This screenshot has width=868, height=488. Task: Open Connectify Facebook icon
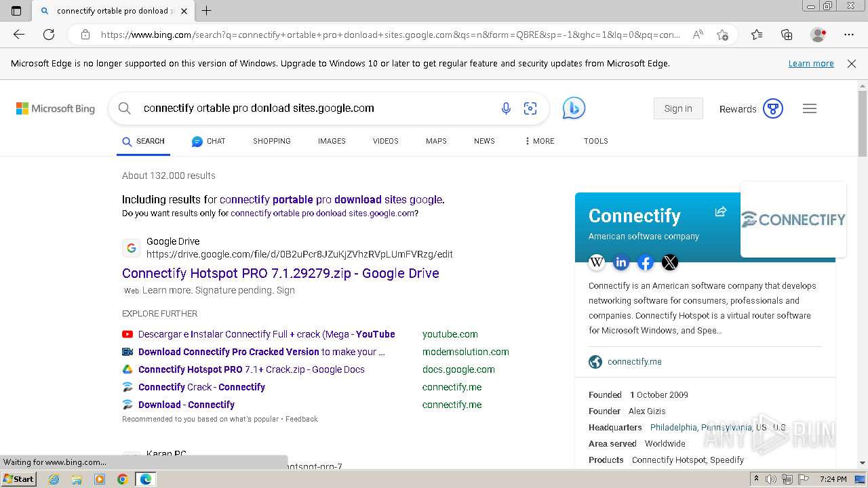646,262
